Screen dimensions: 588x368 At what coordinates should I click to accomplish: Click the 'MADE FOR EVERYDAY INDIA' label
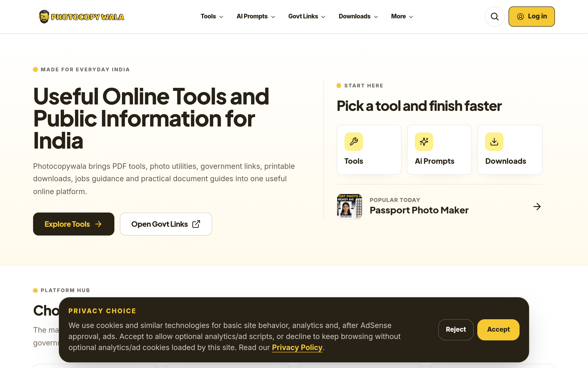85,70
